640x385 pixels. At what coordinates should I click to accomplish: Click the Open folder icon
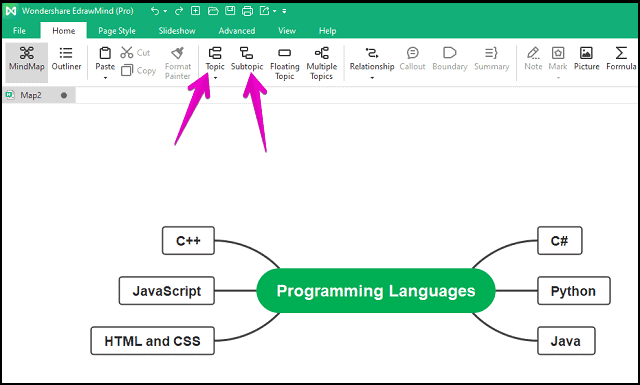213,11
